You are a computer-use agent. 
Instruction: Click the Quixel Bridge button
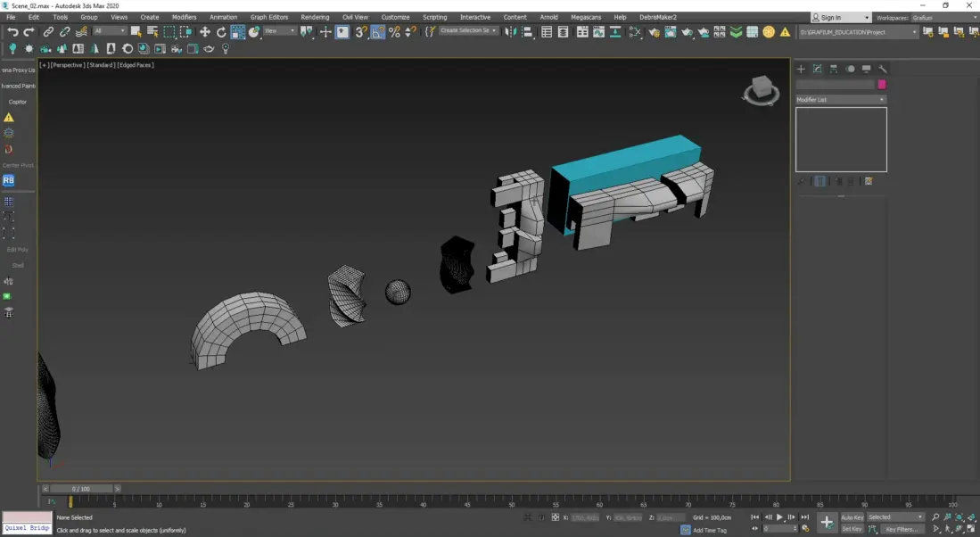click(x=28, y=528)
